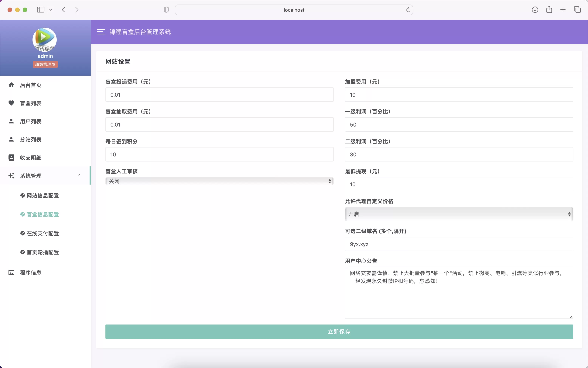Image resolution: width=588 pixels, height=368 pixels.
Task: Click the admin username text
Action: coord(45,56)
